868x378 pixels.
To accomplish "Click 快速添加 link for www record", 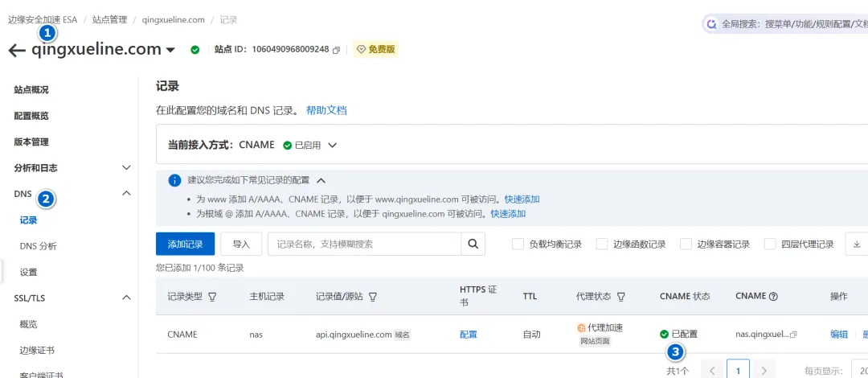I will click(x=522, y=199).
